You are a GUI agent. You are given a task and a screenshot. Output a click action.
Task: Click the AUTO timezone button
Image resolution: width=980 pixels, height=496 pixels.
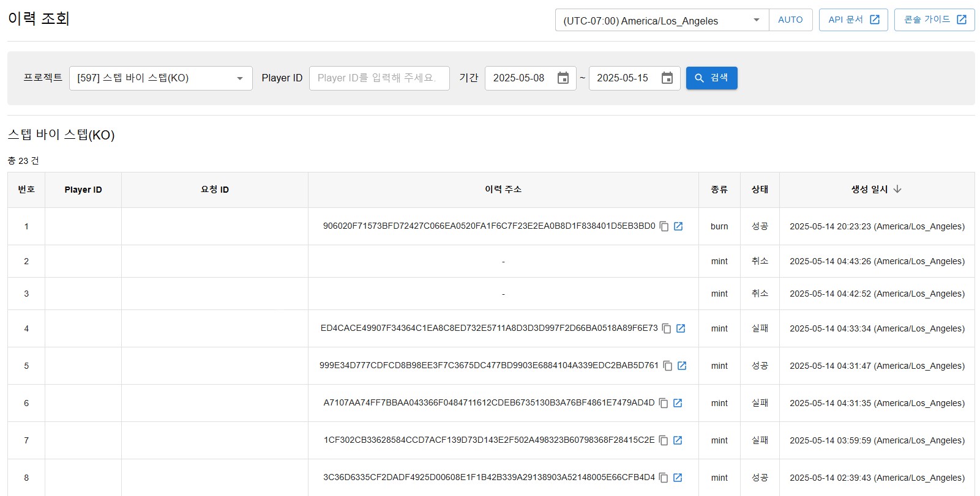pos(790,20)
